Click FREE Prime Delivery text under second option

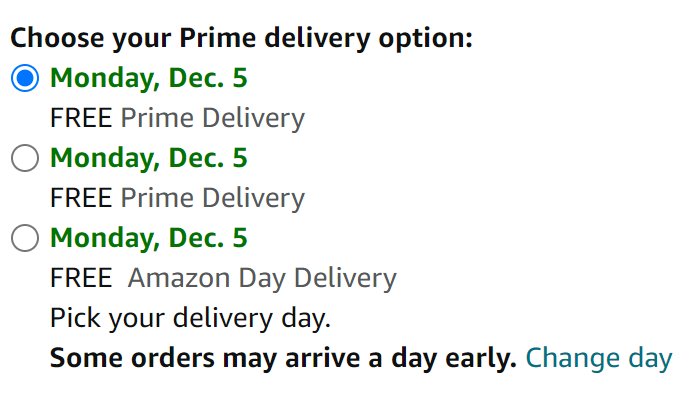tap(178, 198)
